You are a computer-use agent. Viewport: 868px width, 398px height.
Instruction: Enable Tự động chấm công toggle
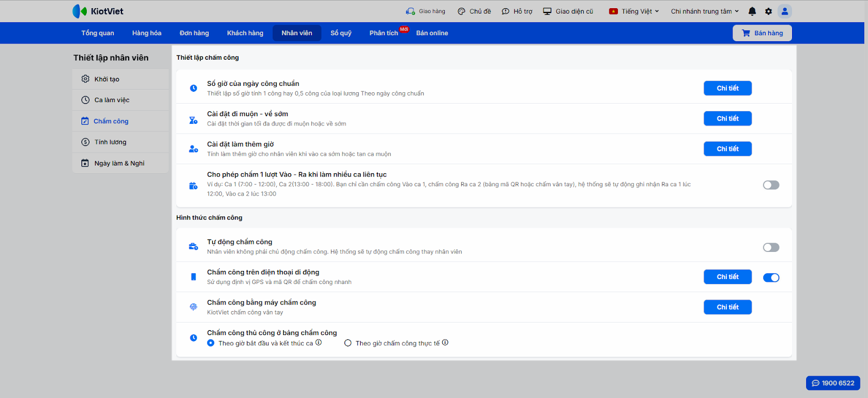pyautogui.click(x=771, y=248)
